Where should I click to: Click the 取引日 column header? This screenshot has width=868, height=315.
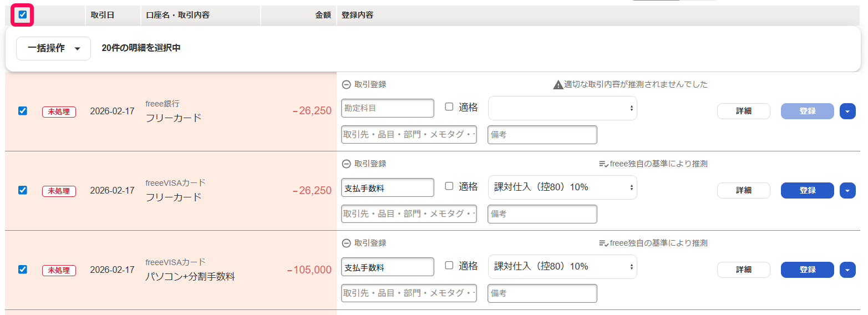click(103, 15)
